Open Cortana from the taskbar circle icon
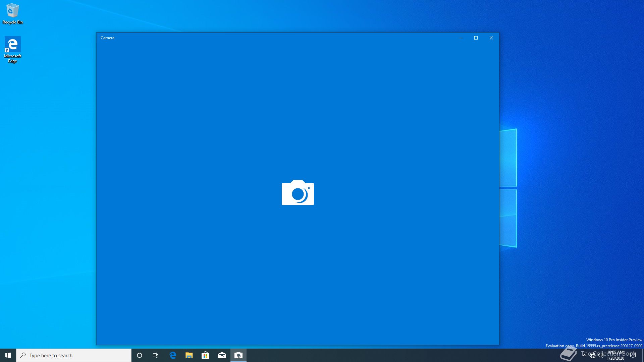The width and height of the screenshot is (644, 362). tap(140, 355)
